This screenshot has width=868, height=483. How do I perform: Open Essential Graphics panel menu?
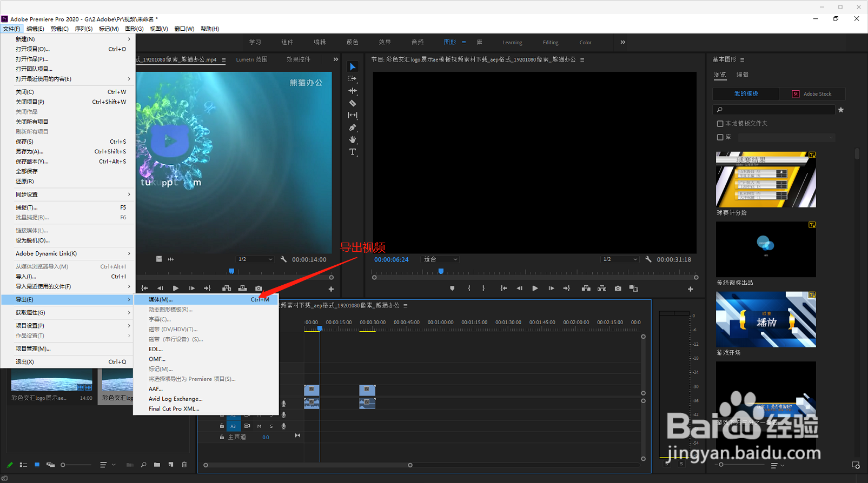(742, 59)
